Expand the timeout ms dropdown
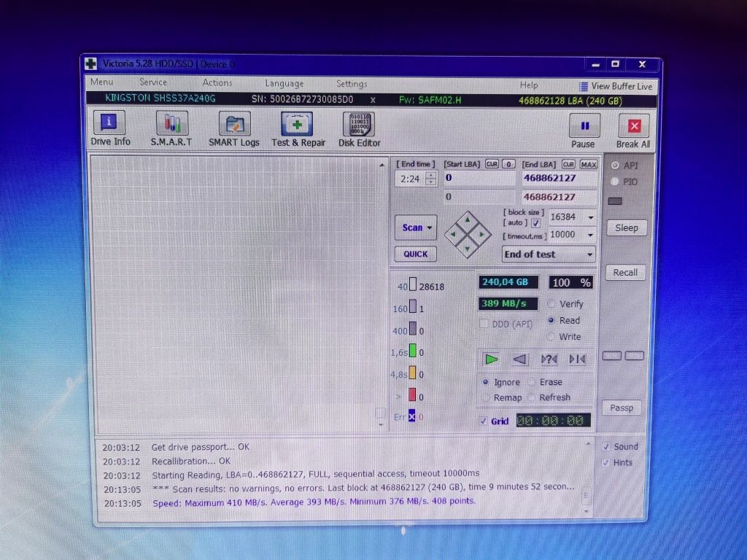The image size is (747, 560). (591, 235)
